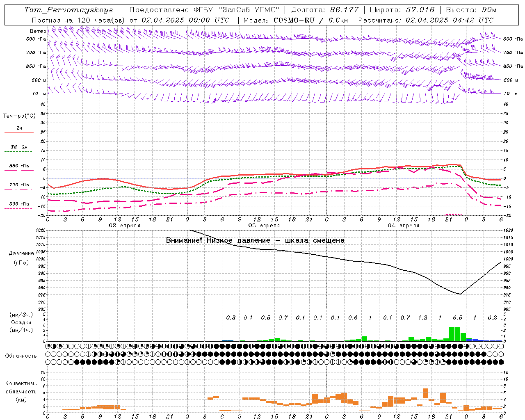
Task: Click the 'Осадки' precipitation label
Action: pyautogui.click(x=21, y=322)
